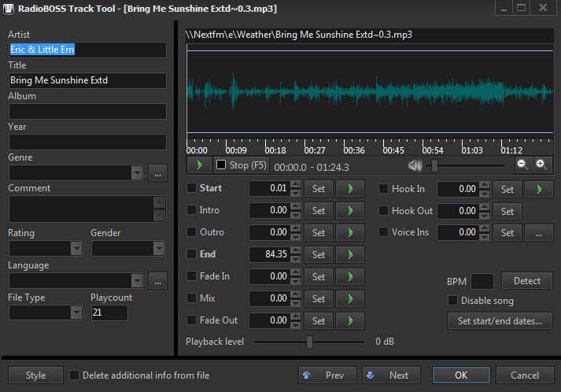Toggle the Fade In checkbox
561x392 pixels.
tap(191, 276)
